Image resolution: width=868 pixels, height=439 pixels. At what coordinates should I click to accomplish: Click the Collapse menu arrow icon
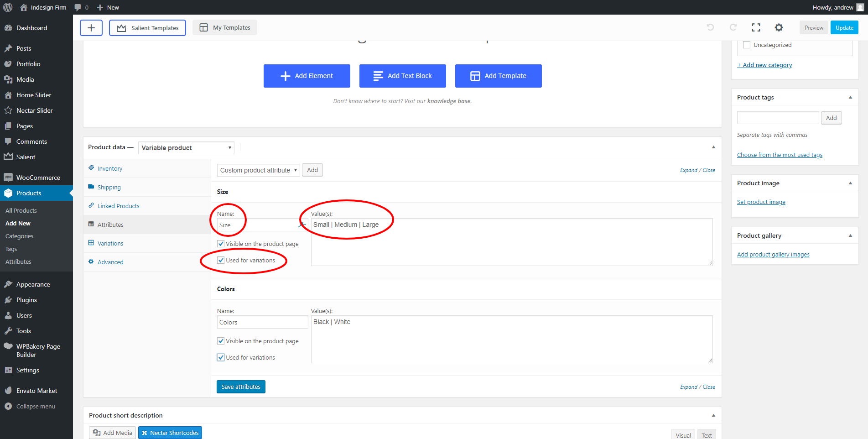8,406
